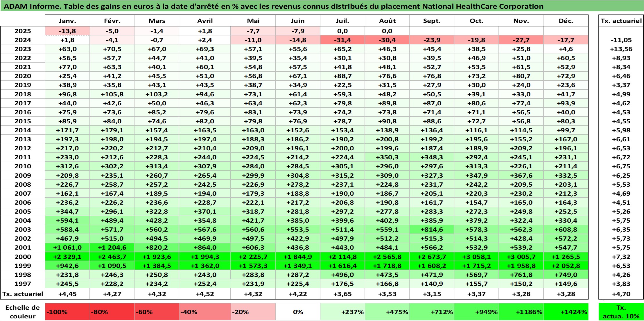The image size is (644, 321).
Task: Click the -13,8 cell for January 2025
Action: click(67, 31)
